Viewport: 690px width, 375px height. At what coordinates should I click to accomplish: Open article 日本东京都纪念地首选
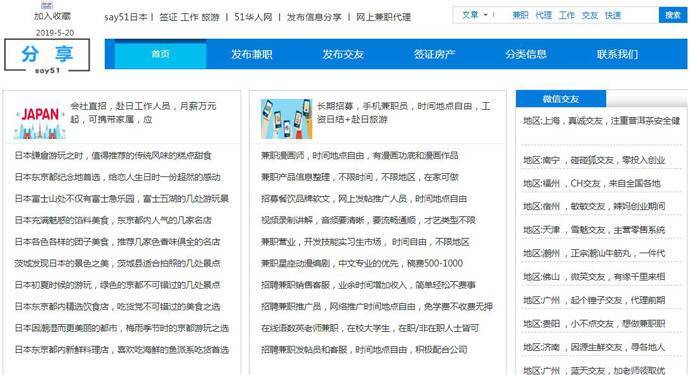point(117,177)
